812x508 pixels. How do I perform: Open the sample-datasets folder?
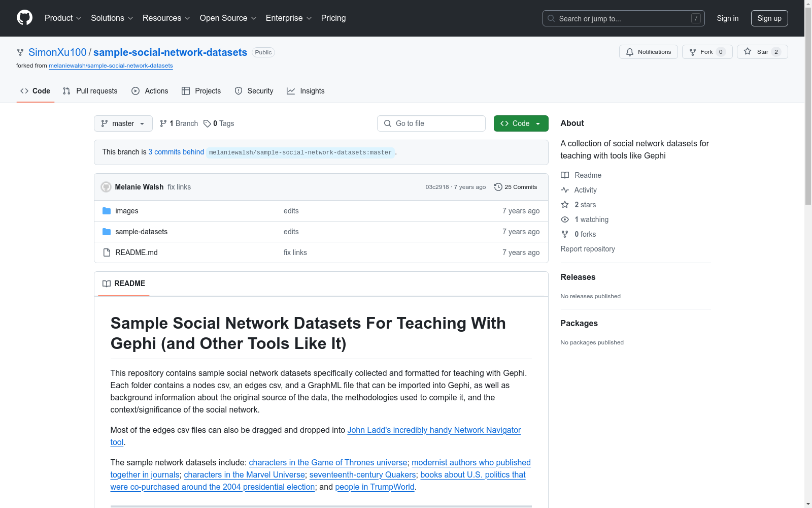(x=142, y=232)
